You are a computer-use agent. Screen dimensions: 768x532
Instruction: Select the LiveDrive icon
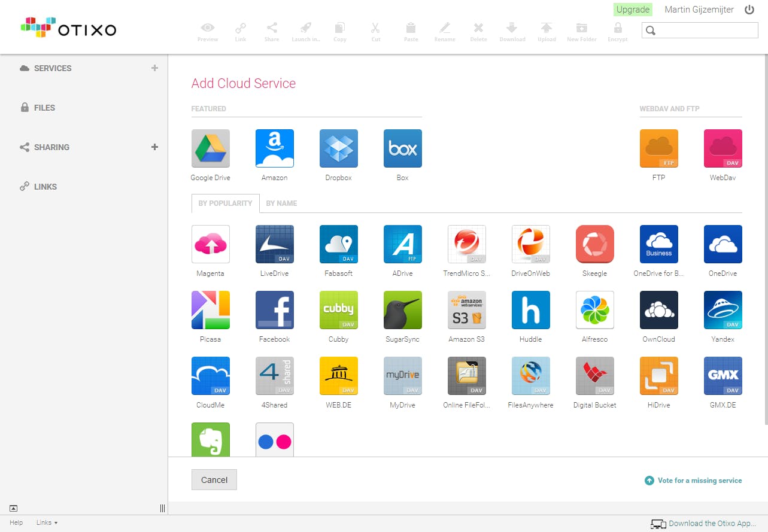[274, 244]
